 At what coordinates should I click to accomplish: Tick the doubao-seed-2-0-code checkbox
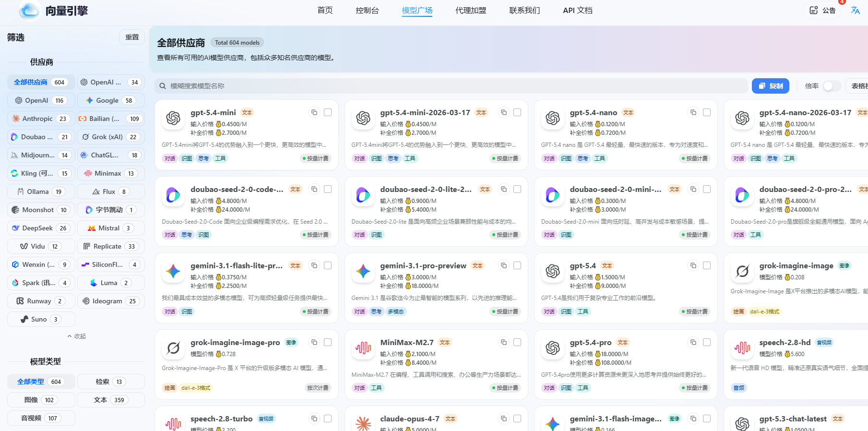point(328,189)
